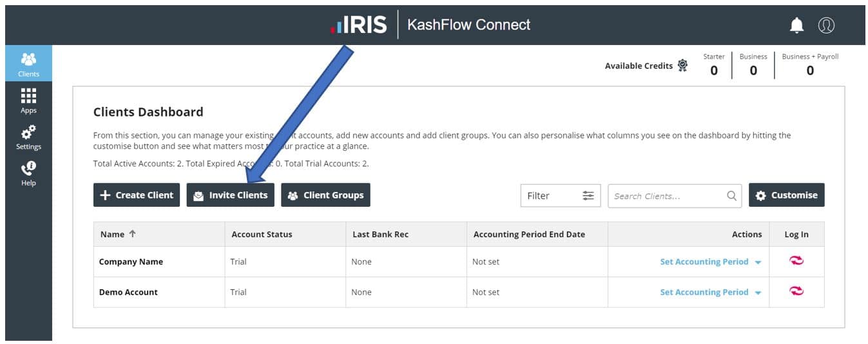Click the magnifier icon in search box

click(731, 196)
